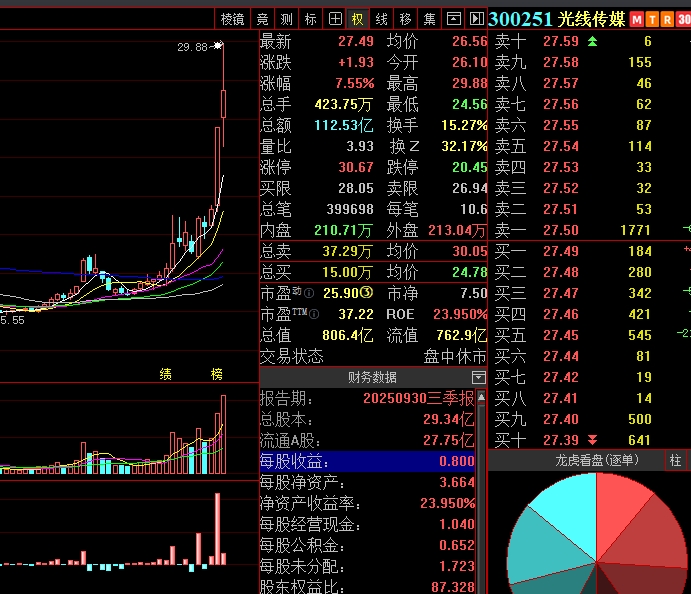The height and width of the screenshot is (594, 691).
Task: Click red down arrow beside 买十
Action: coord(592,440)
